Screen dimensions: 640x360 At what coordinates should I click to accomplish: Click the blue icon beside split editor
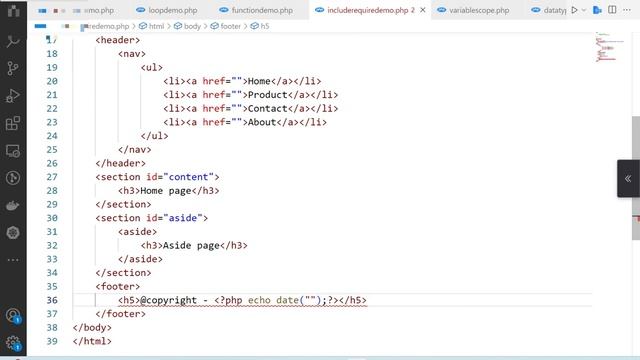[597, 10]
